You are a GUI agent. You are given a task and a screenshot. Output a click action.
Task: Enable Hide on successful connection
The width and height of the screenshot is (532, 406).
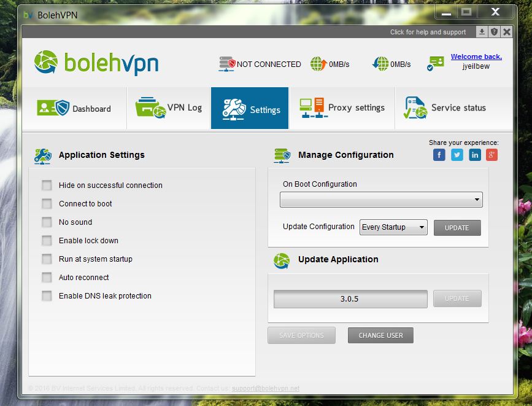47,185
